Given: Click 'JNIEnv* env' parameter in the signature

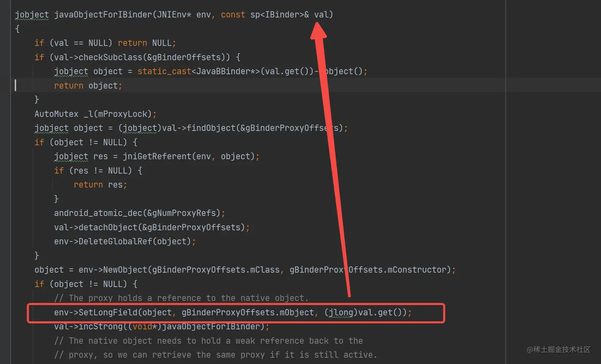Looking at the screenshot, I should click(184, 15).
